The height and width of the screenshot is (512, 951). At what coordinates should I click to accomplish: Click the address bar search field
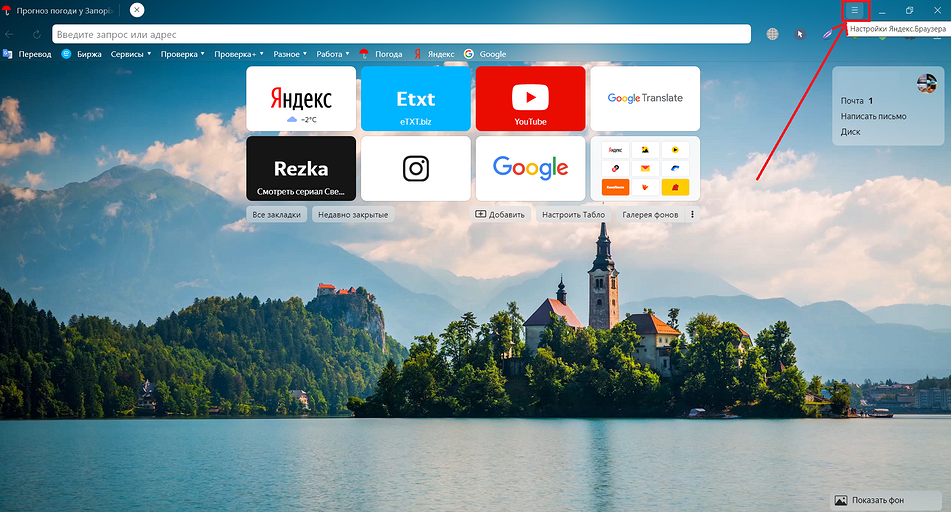pos(402,35)
